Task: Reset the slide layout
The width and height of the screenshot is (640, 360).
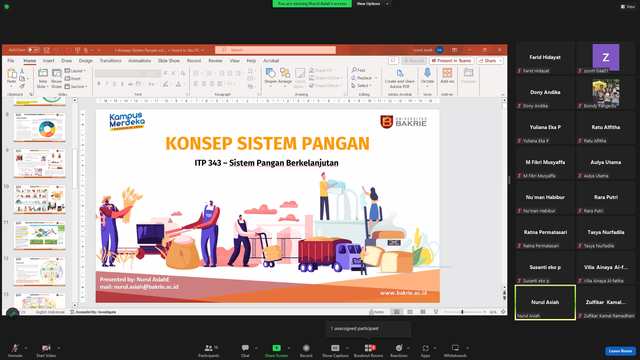Action: (x=73, y=78)
